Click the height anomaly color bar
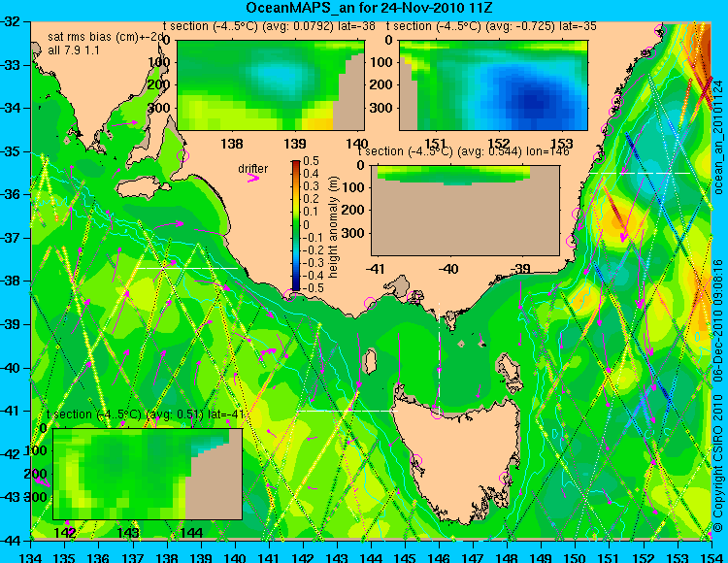This screenshot has width=728, height=563. point(296,225)
